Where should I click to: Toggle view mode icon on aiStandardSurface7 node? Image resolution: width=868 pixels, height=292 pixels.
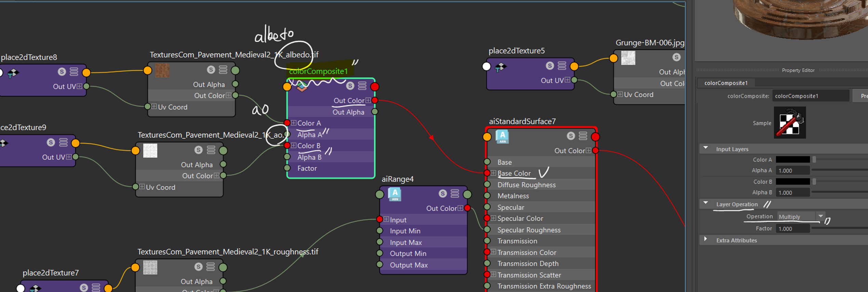click(583, 136)
